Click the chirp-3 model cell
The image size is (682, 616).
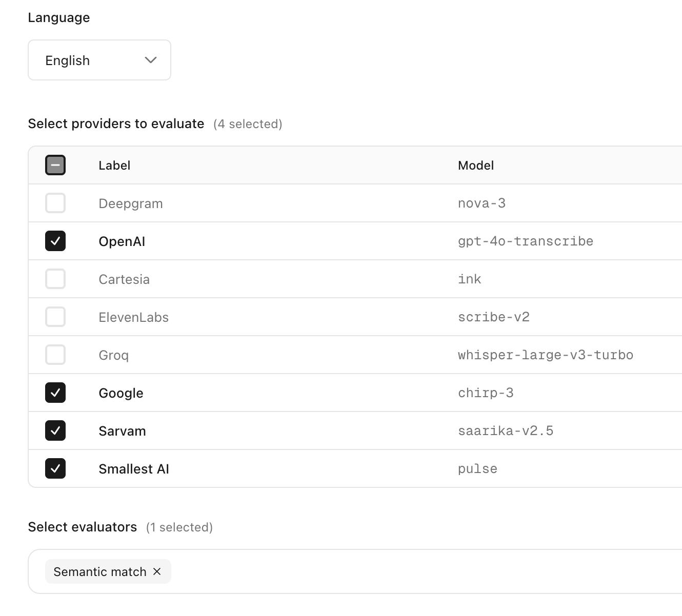coord(486,393)
